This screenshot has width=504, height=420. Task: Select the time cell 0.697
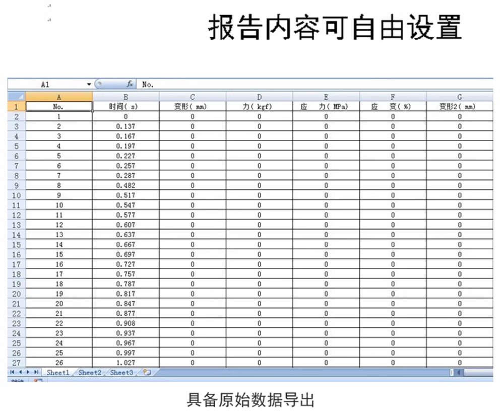(125, 254)
